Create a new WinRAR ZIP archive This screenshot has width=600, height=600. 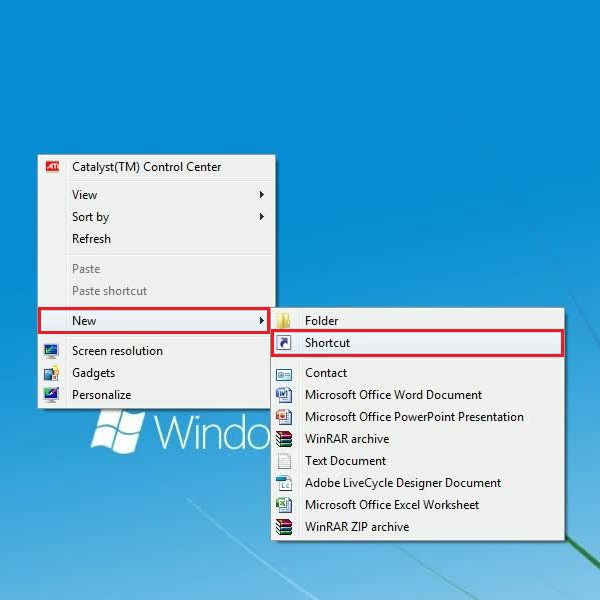pyautogui.click(x=417, y=527)
